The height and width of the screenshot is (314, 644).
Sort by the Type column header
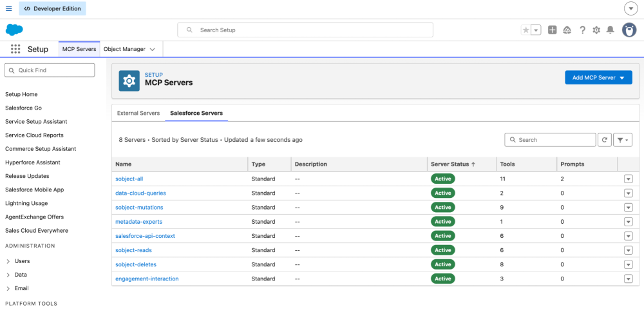coord(269,164)
